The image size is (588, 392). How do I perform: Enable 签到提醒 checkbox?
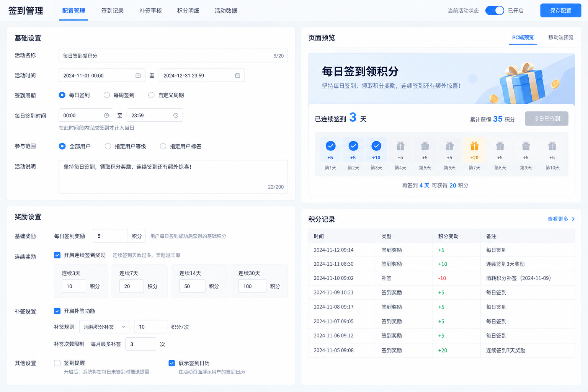click(x=57, y=363)
